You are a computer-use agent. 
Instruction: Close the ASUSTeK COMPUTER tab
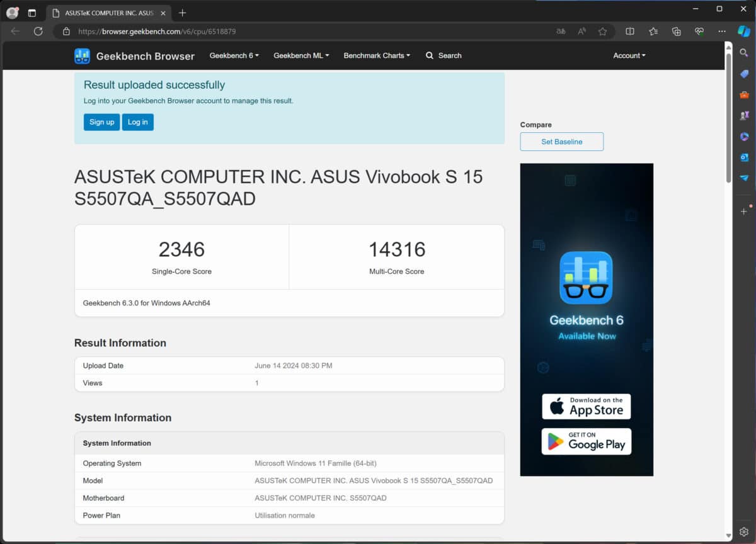163,13
